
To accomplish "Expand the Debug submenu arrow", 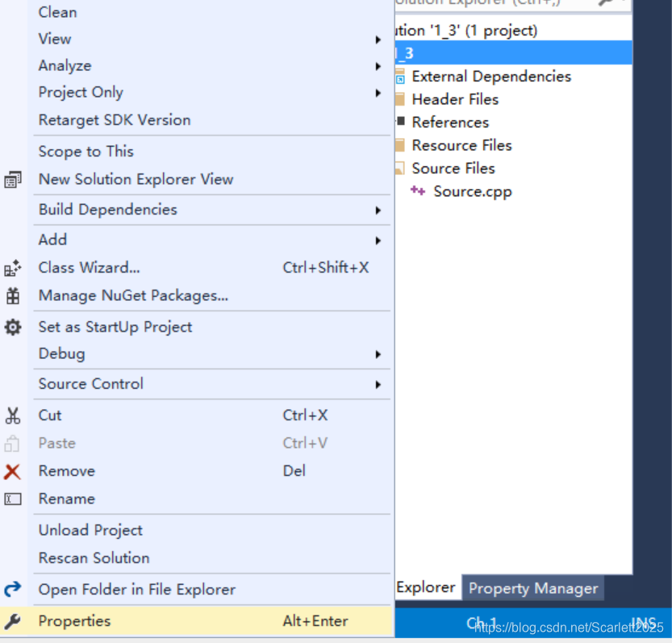I will point(378,353).
